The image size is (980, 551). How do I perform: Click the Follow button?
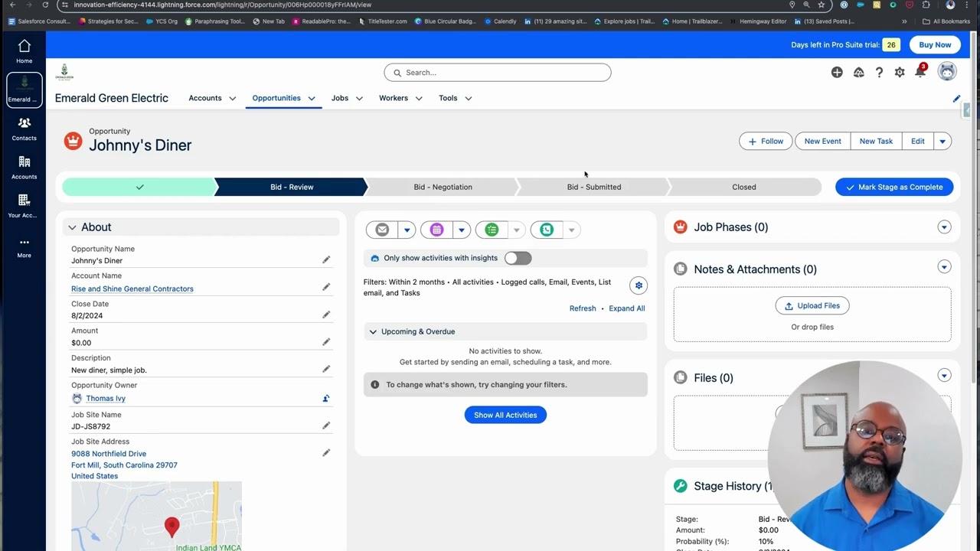pos(766,141)
